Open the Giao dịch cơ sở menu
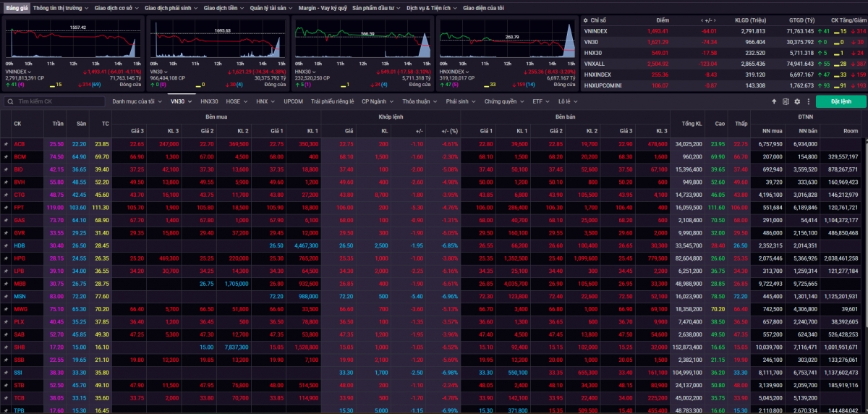The height and width of the screenshot is (414, 868). click(116, 7)
